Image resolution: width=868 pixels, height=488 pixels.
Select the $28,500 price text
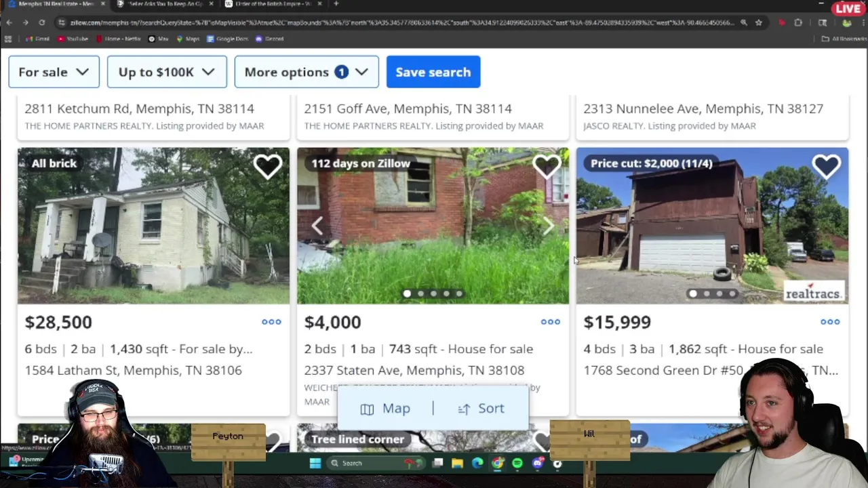(x=58, y=322)
